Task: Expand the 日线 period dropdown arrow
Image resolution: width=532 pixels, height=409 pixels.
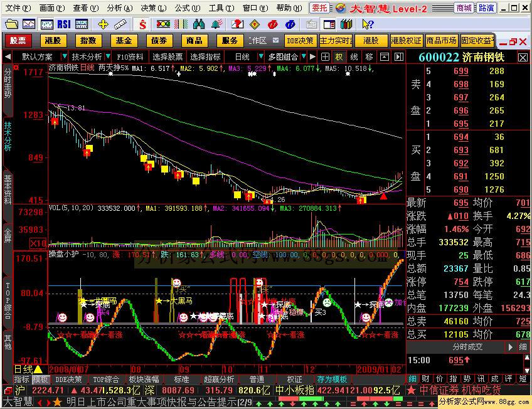Action: tap(260, 56)
